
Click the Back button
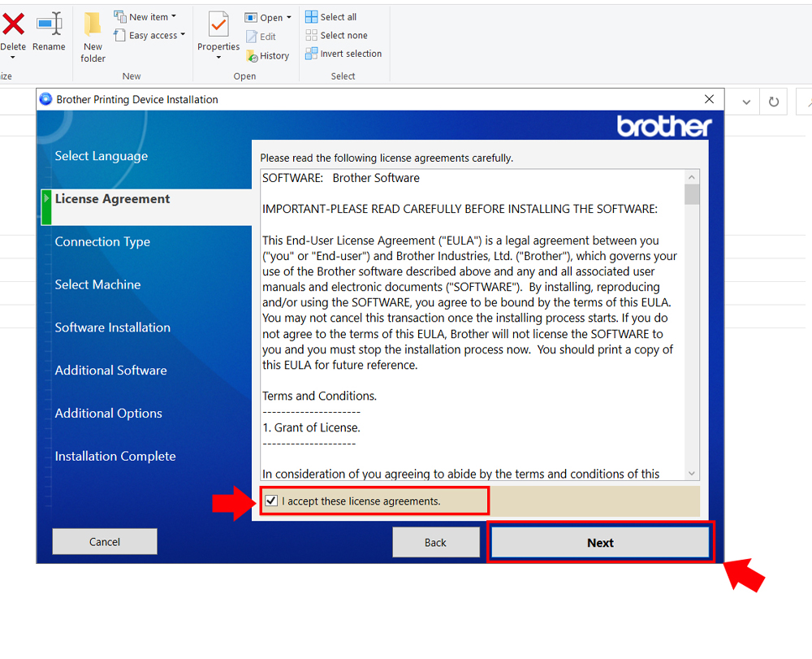(435, 543)
